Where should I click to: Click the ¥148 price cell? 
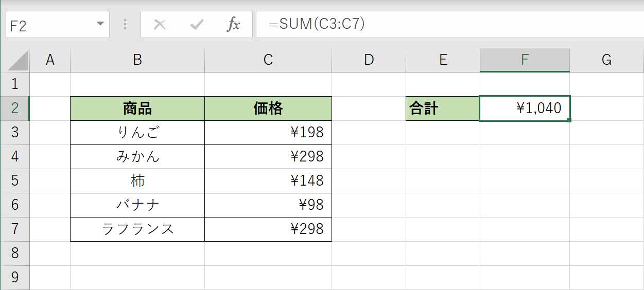click(x=268, y=181)
